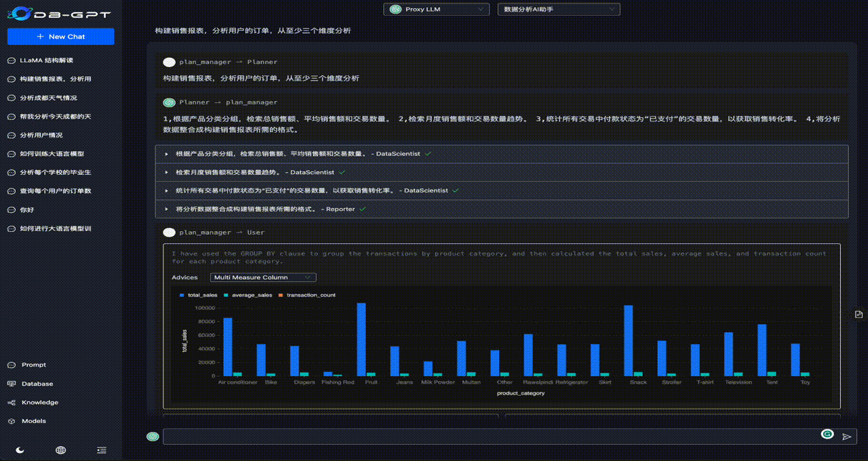Open 数据分析AI助手 mode dropdown
The width and height of the screenshot is (868, 461).
[x=559, y=9]
